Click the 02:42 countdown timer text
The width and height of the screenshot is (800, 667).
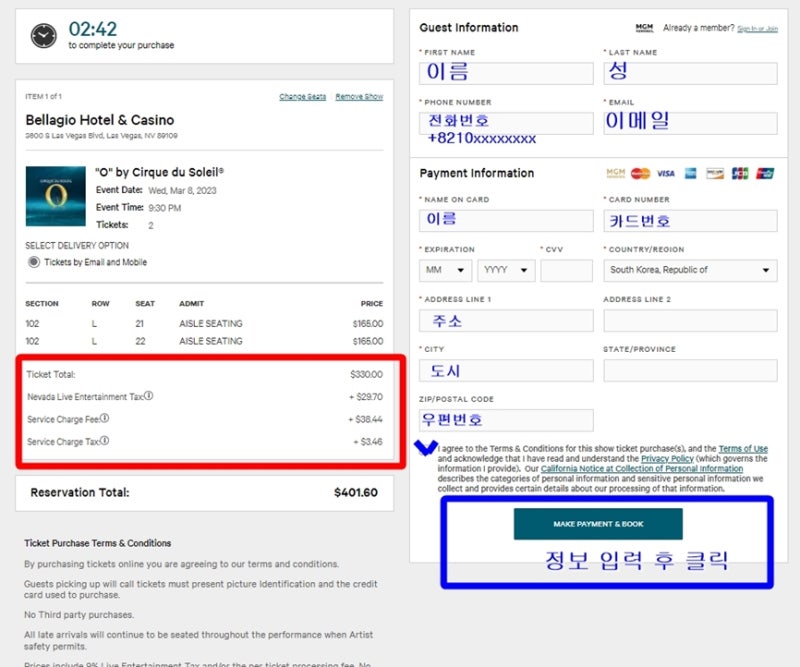(x=93, y=29)
